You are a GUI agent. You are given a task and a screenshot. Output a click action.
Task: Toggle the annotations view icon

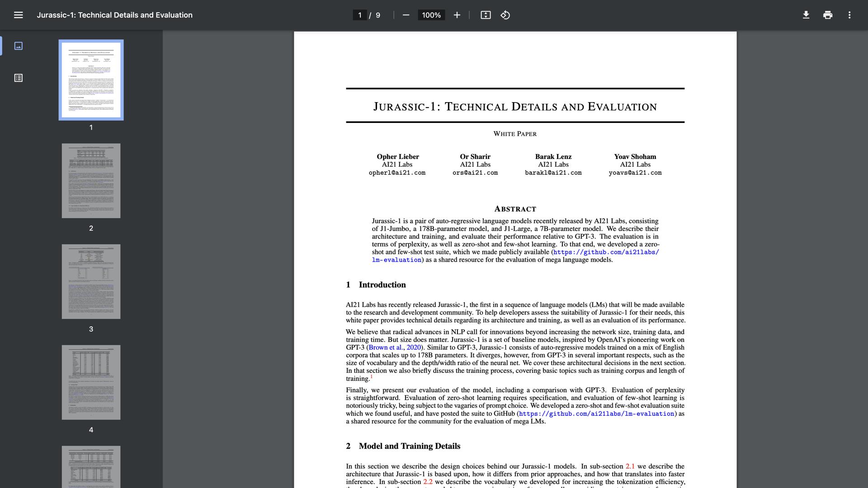pyautogui.click(x=18, y=78)
